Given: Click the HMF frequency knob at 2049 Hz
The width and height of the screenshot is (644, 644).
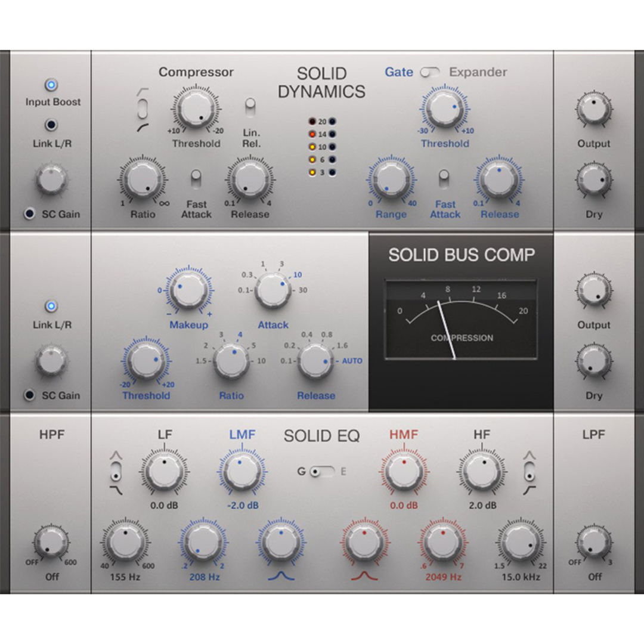Looking at the screenshot, I should point(442,541).
